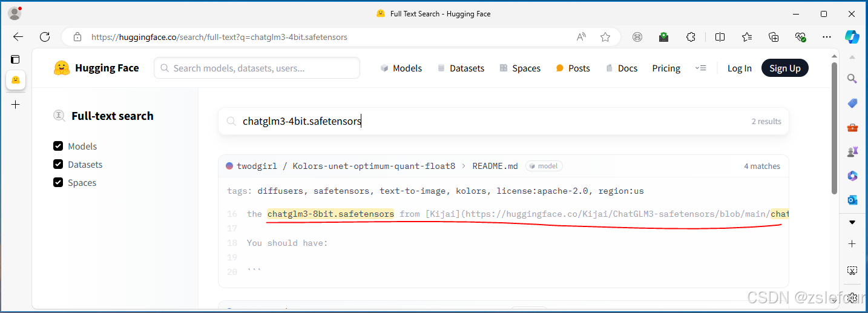This screenshot has height=313, width=868.
Task: Open the Pricing nav item
Action: coord(666,68)
